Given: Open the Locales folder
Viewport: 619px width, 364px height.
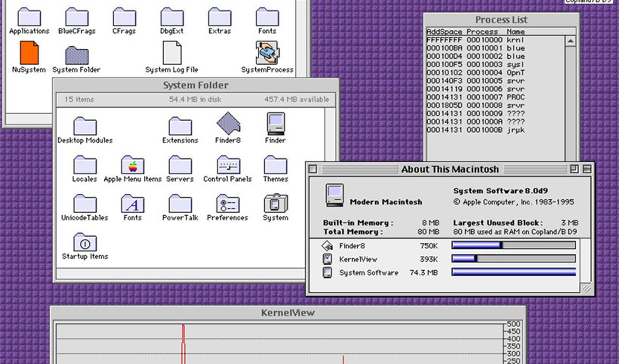Looking at the screenshot, I should (85, 165).
